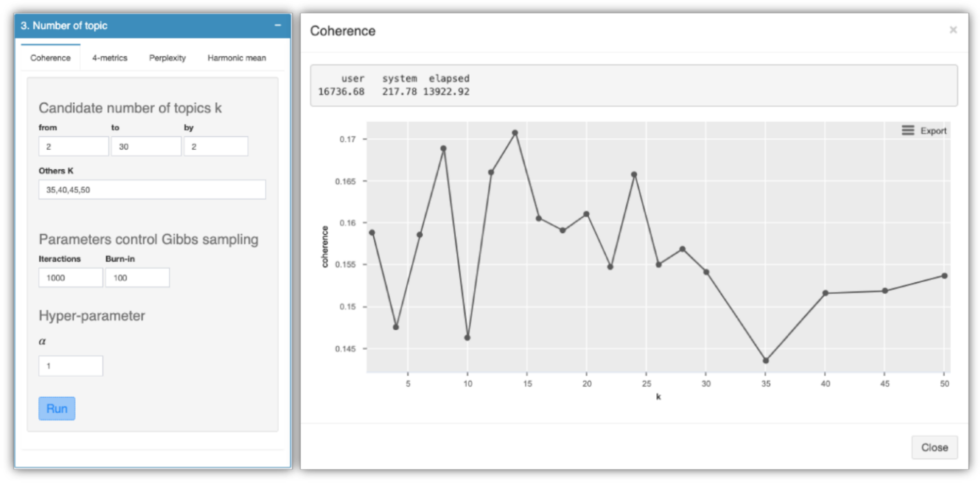
Task: Click the 'Parameters control Gibbs sampling' heading
Action: [x=148, y=239]
